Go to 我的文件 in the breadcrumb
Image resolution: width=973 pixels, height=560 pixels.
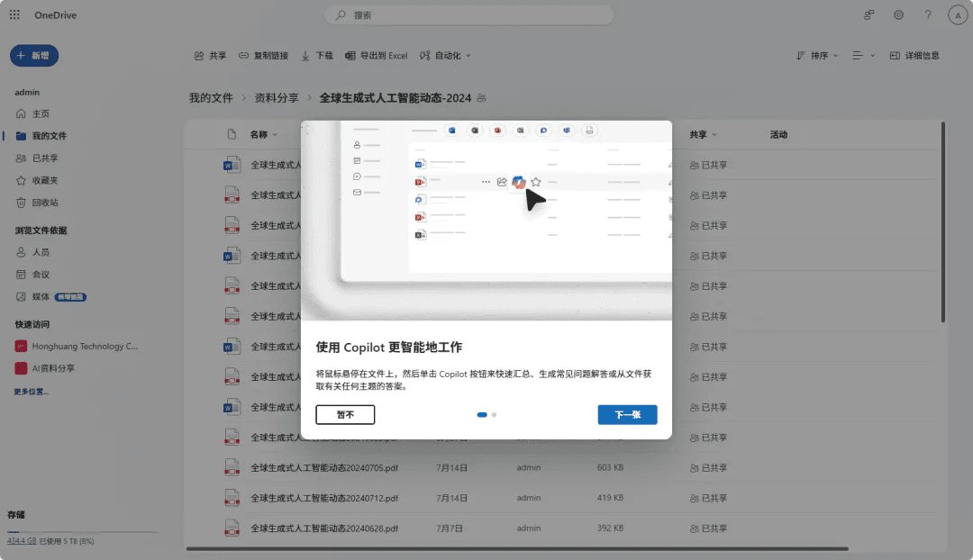click(x=211, y=98)
